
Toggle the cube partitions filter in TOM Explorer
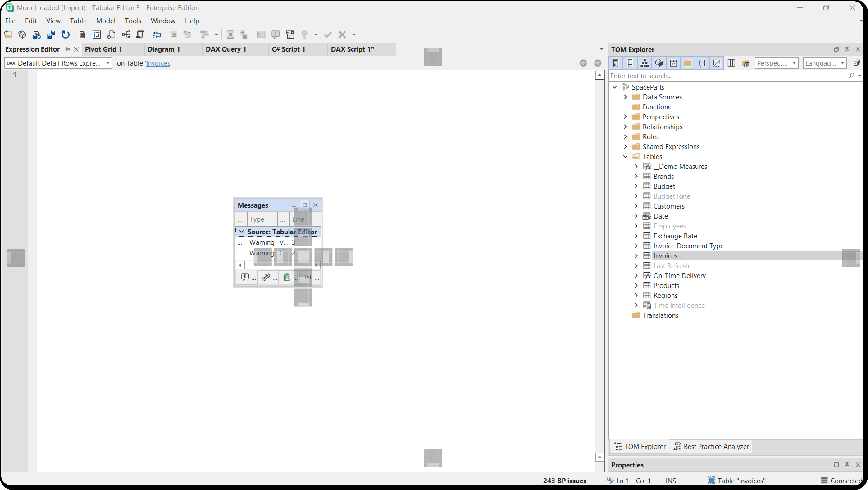tap(659, 63)
